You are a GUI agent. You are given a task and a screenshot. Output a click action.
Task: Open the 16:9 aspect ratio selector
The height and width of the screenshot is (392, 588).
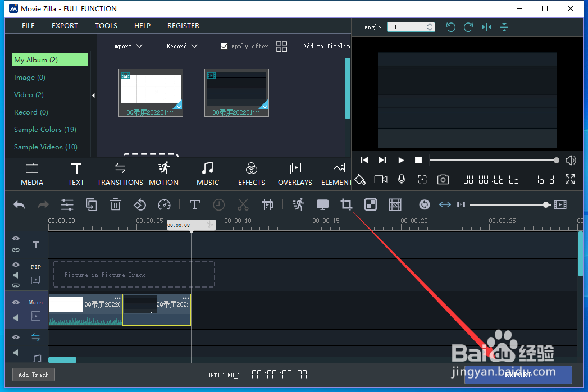pyautogui.click(x=546, y=180)
